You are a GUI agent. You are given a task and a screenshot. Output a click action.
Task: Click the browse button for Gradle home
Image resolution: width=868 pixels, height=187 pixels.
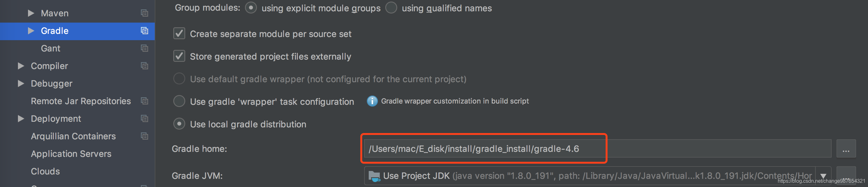846,149
